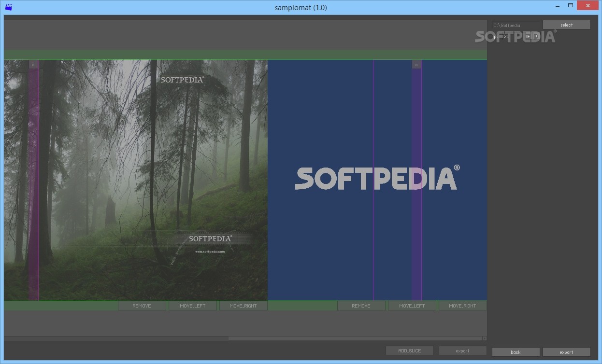The height and width of the screenshot is (364, 602).
Task: Add a new slice with ADD_SLICE
Action: tap(410, 350)
